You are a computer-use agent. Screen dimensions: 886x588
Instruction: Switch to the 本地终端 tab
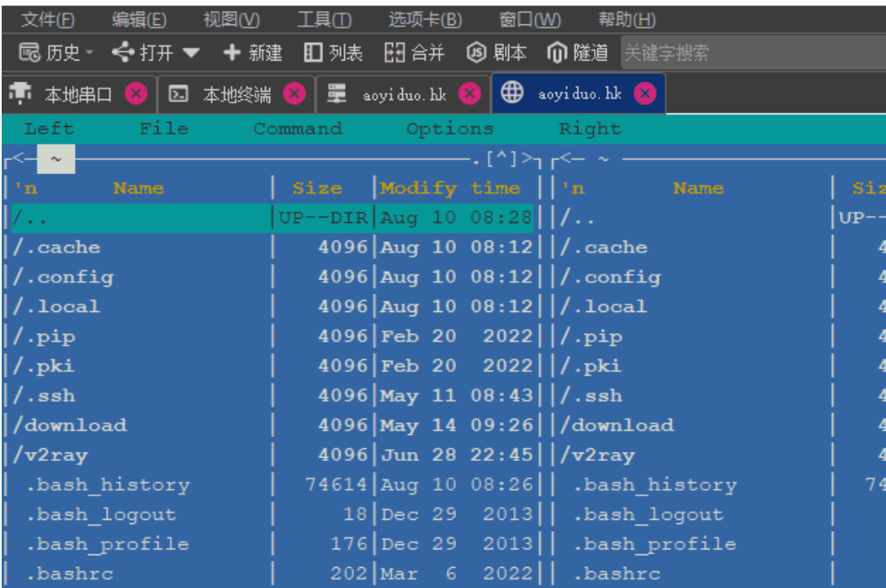236,94
